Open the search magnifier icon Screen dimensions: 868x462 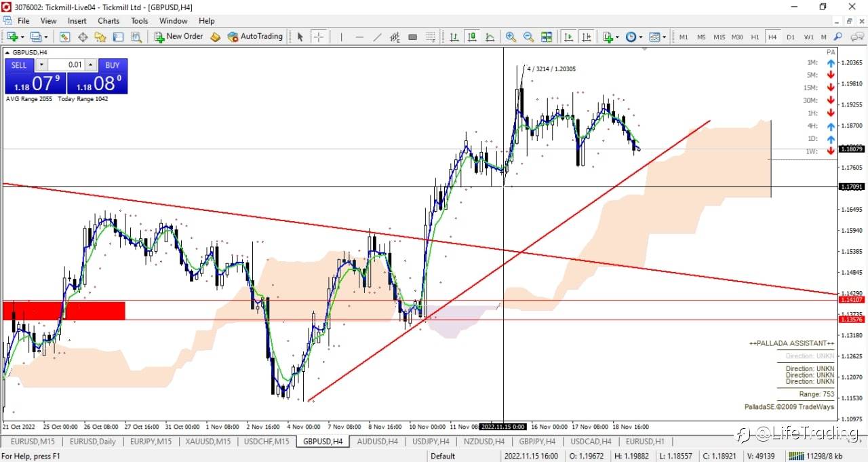[838, 37]
